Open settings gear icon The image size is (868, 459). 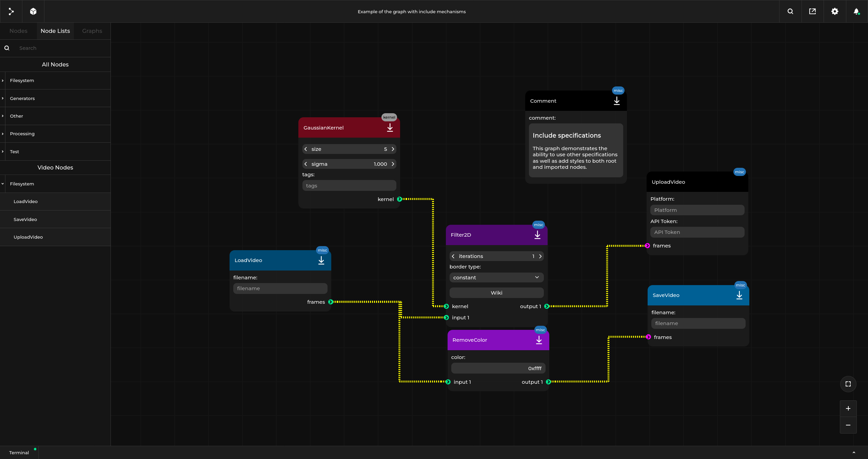[x=835, y=12]
